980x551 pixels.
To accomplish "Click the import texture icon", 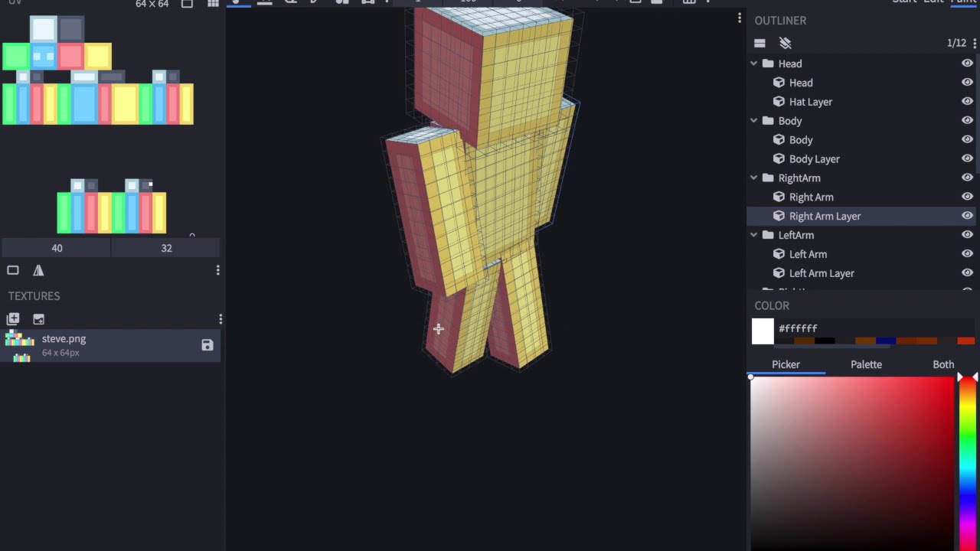I will pyautogui.click(x=38, y=319).
